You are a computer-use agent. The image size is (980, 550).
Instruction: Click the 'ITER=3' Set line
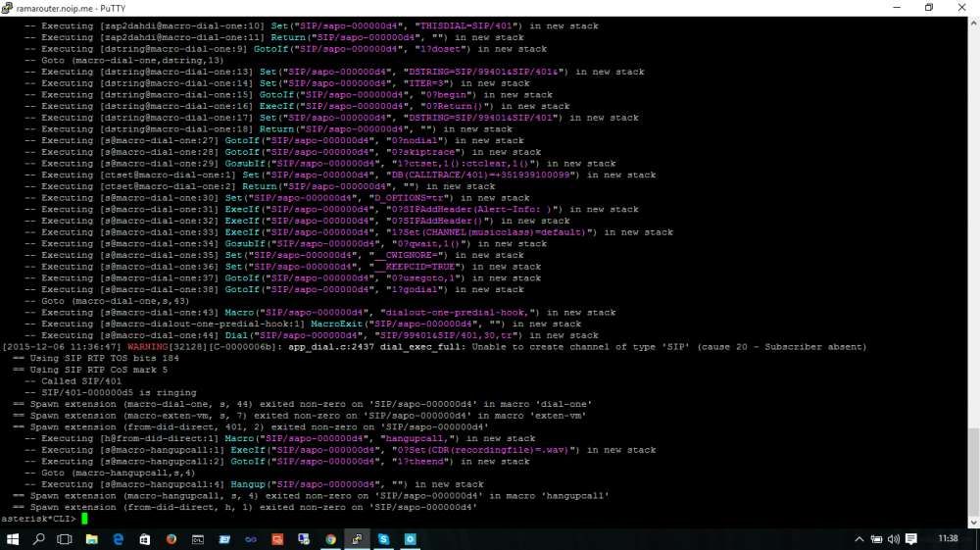277,83
